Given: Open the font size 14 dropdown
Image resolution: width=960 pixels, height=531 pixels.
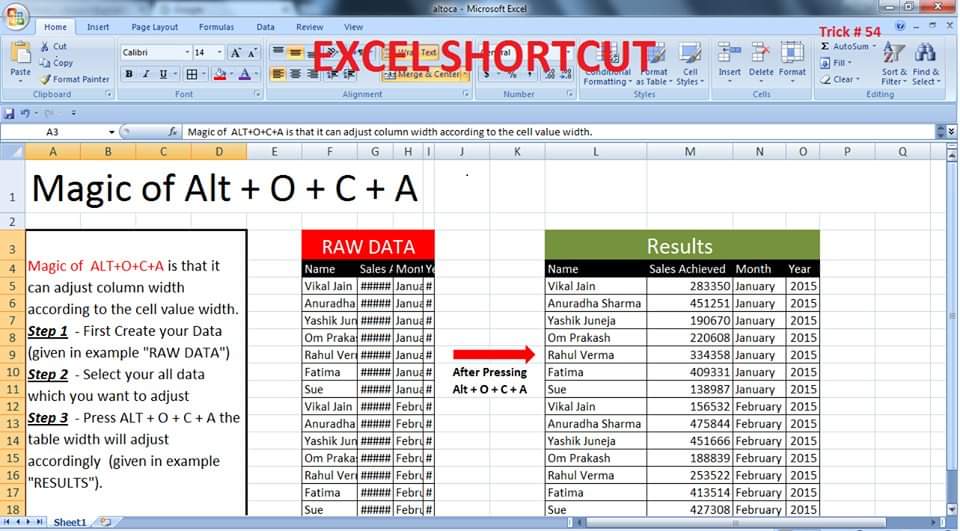Looking at the screenshot, I should [x=220, y=53].
